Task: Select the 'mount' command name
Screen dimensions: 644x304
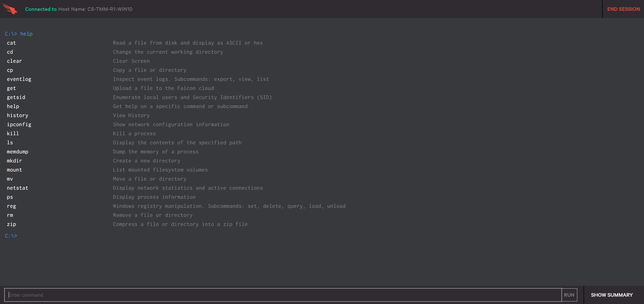Action: click(14, 170)
